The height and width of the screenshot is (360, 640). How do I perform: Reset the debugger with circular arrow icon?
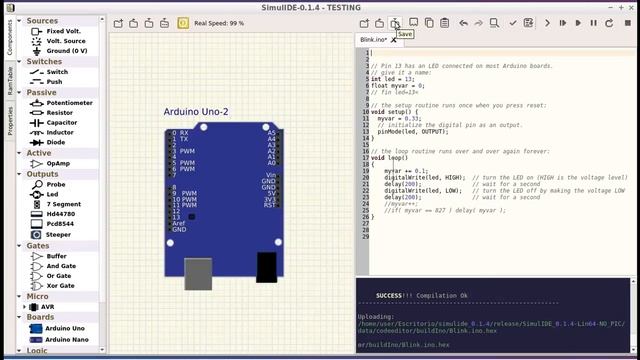(609, 23)
